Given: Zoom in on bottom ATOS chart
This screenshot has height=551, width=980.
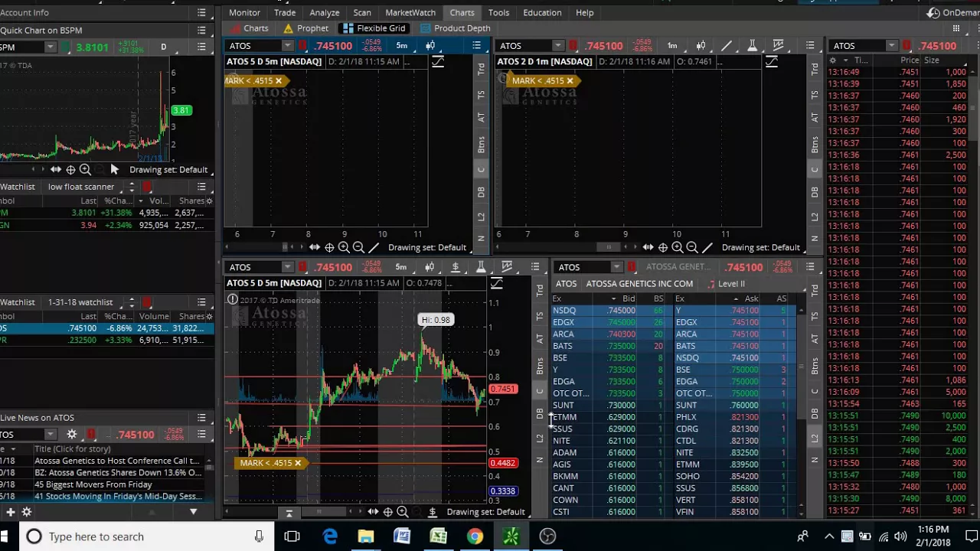Looking at the screenshot, I should [x=403, y=512].
